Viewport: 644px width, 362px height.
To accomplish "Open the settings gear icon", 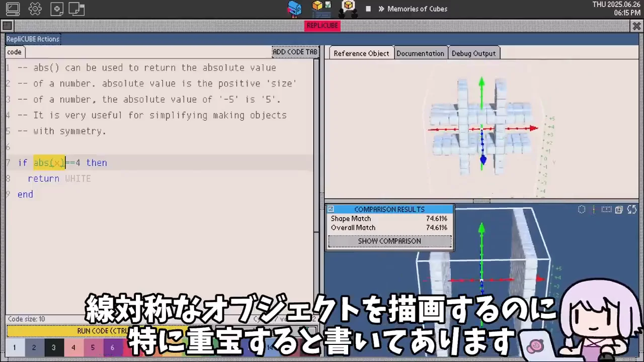I will pyautogui.click(x=35, y=9).
